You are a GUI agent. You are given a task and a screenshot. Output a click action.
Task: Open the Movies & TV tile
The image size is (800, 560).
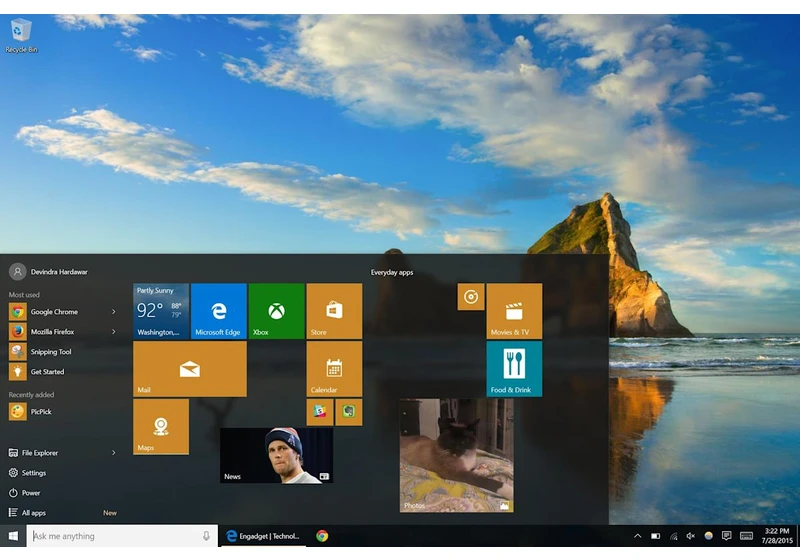(x=514, y=311)
